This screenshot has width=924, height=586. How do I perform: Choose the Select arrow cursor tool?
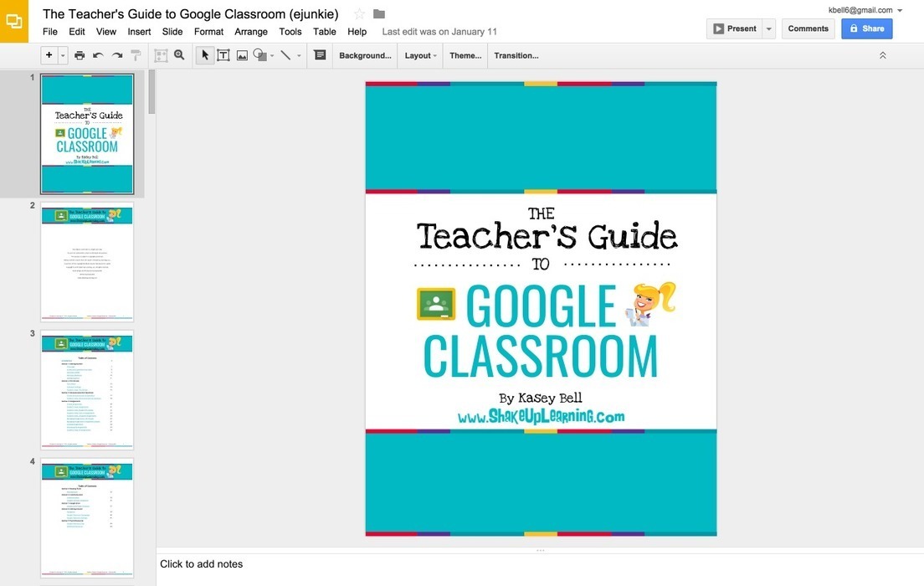pos(205,55)
